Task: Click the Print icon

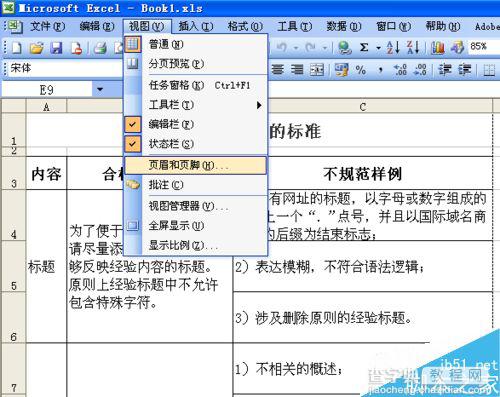Action: (x=100, y=48)
